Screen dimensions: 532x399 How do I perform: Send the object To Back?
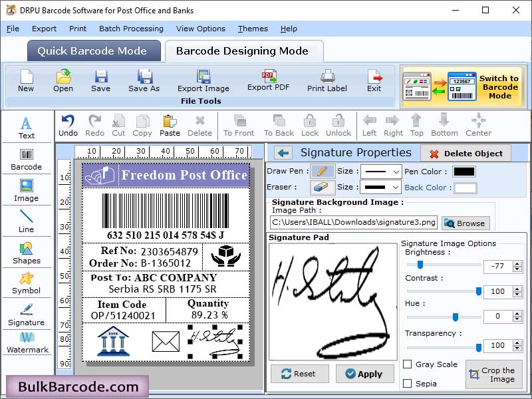(x=279, y=126)
